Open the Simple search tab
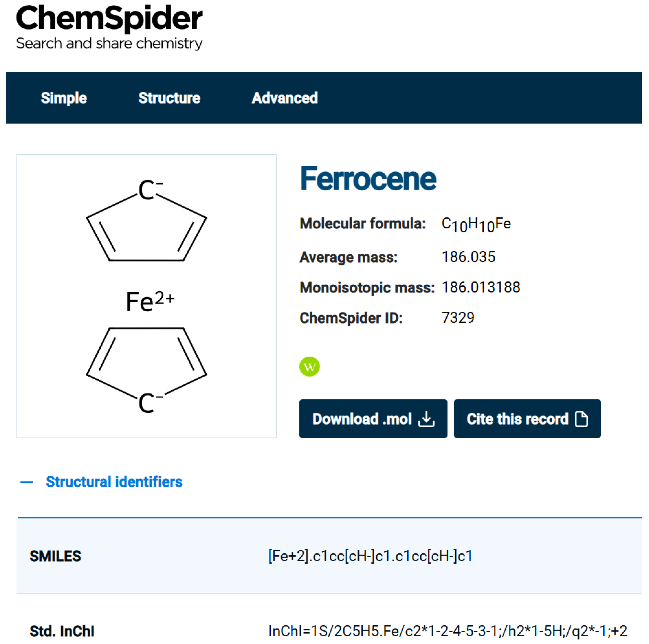This screenshot has width=649, height=644. (64, 98)
